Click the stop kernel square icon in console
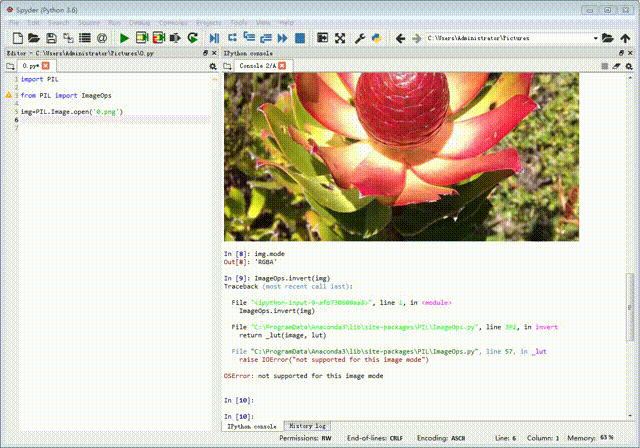The width and height of the screenshot is (640, 448). tap(604, 66)
